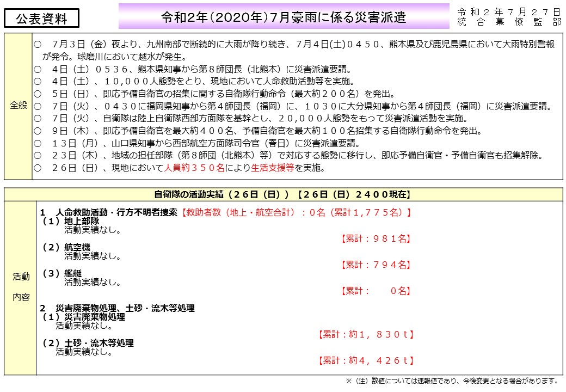
Task: Click the line 球磨川において越水が発生
Action: coord(114,57)
